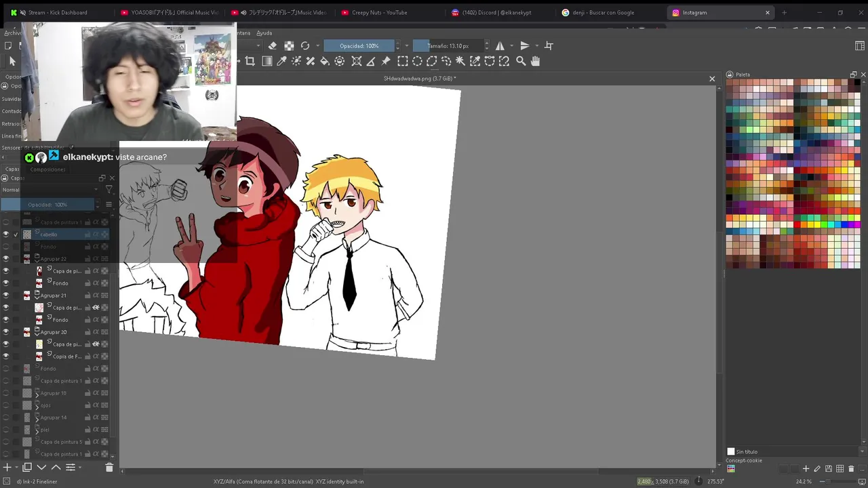
Task: Show the ojos group layer
Action: tap(6, 405)
